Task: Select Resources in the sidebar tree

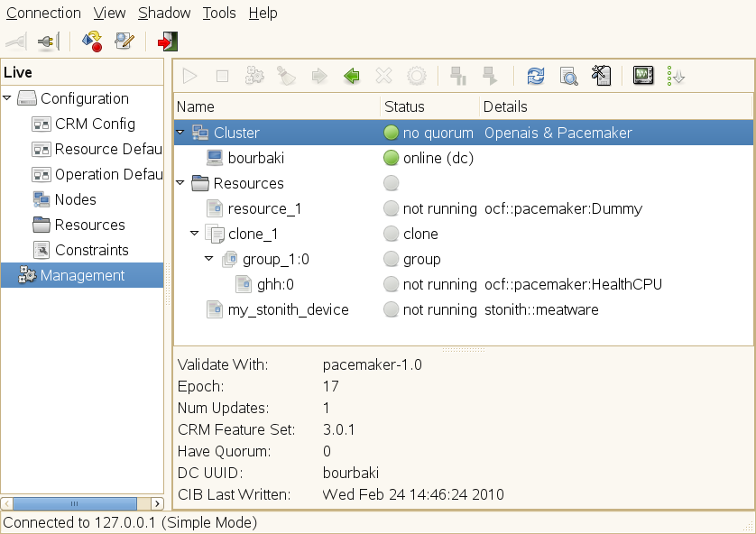Action: pos(89,225)
